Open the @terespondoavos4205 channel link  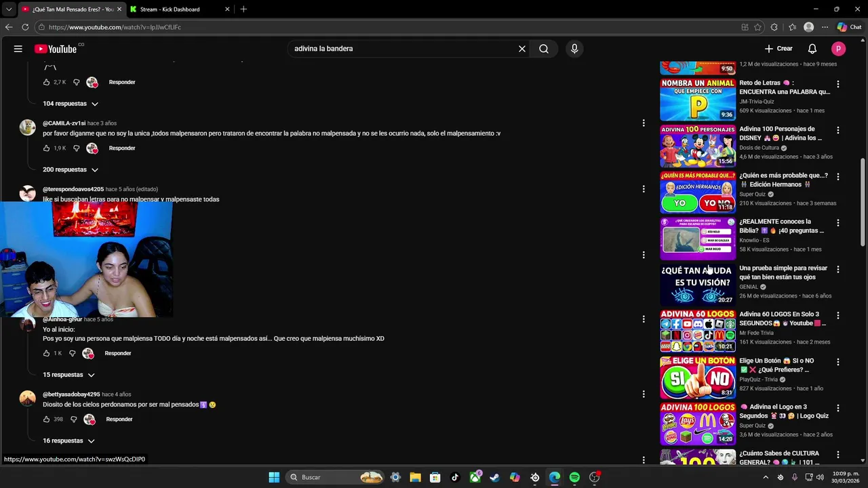(73, 189)
